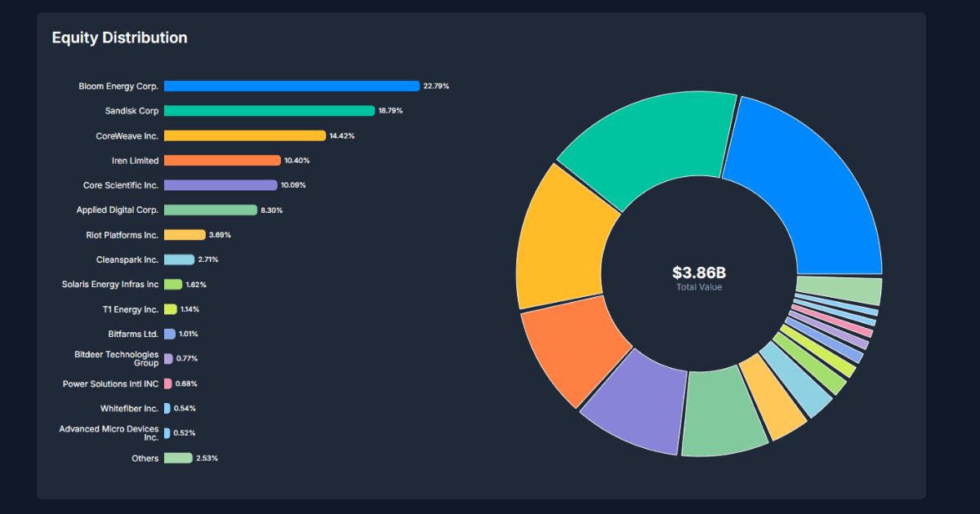Click the 'Whitefiber Inc.' label
Image resolution: width=980 pixels, height=514 pixels.
click(x=130, y=408)
